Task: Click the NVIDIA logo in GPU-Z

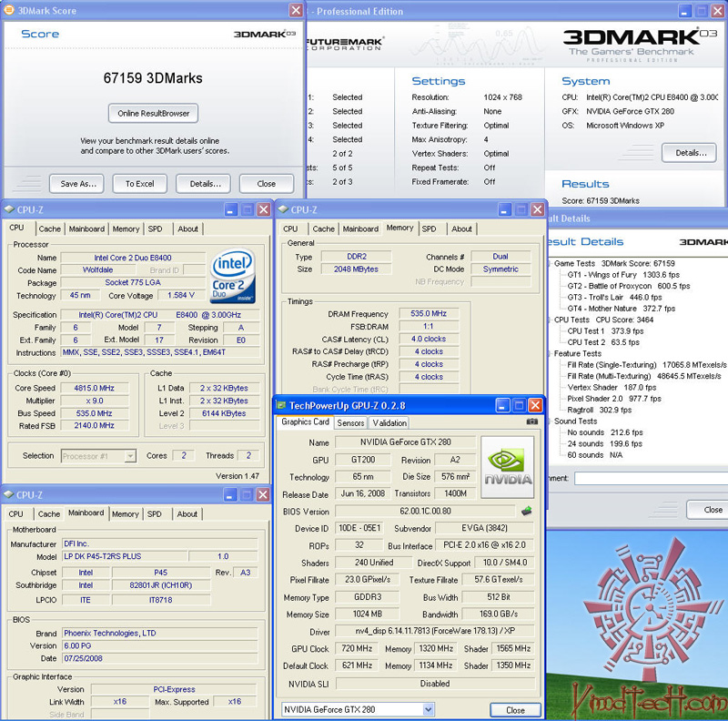Action: tap(508, 467)
